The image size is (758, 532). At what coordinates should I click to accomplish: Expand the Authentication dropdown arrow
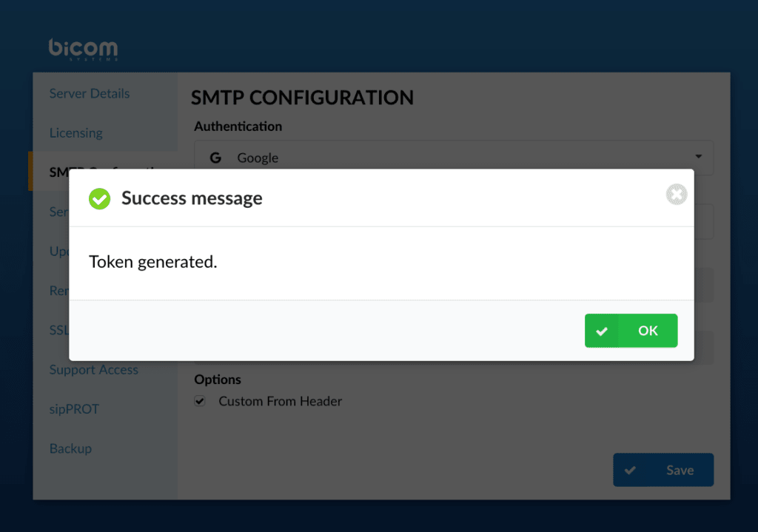click(x=698, y=157)
